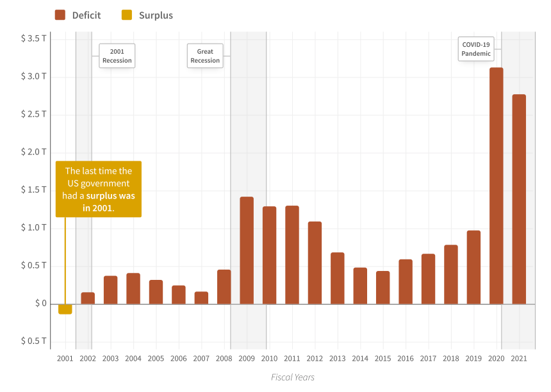The height and width of the screenshot is (392, 551).
Task: Select the 2015 year axis label
Action: (x=382, y=359)
